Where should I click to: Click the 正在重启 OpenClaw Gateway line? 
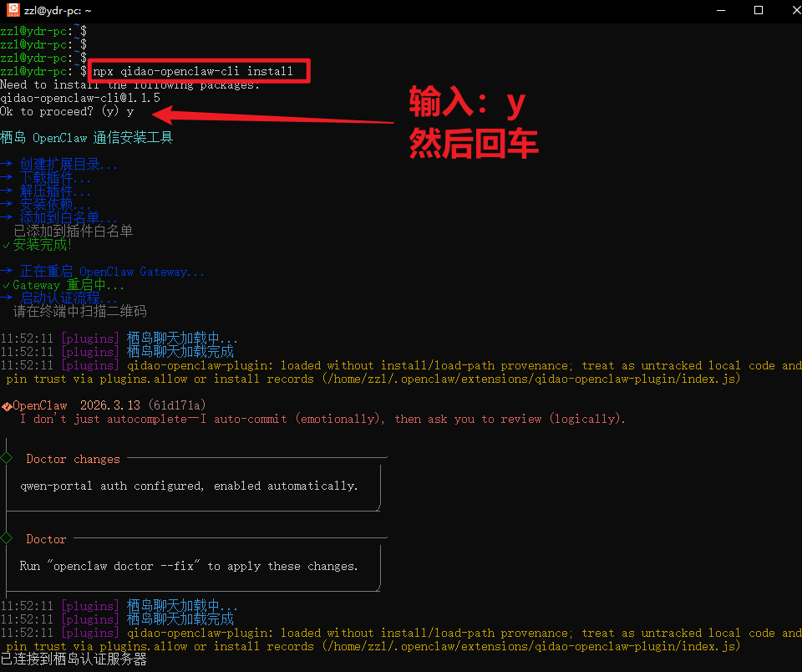pos(112,272)
